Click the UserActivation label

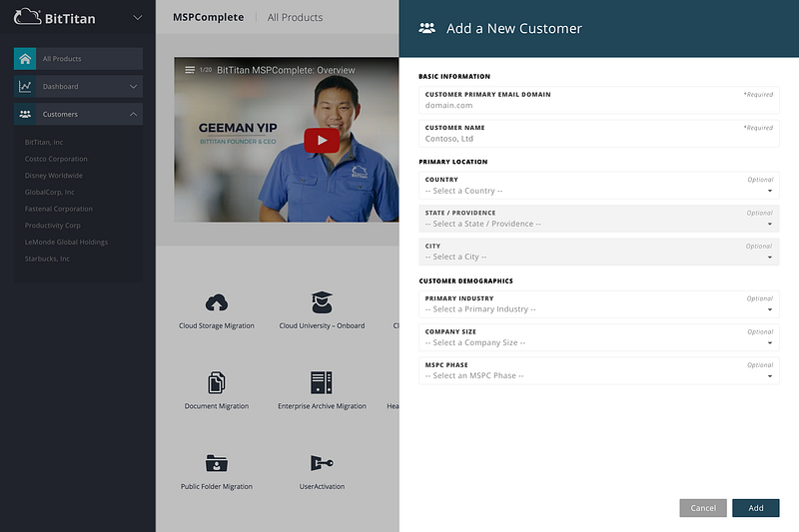click(322, 487)
